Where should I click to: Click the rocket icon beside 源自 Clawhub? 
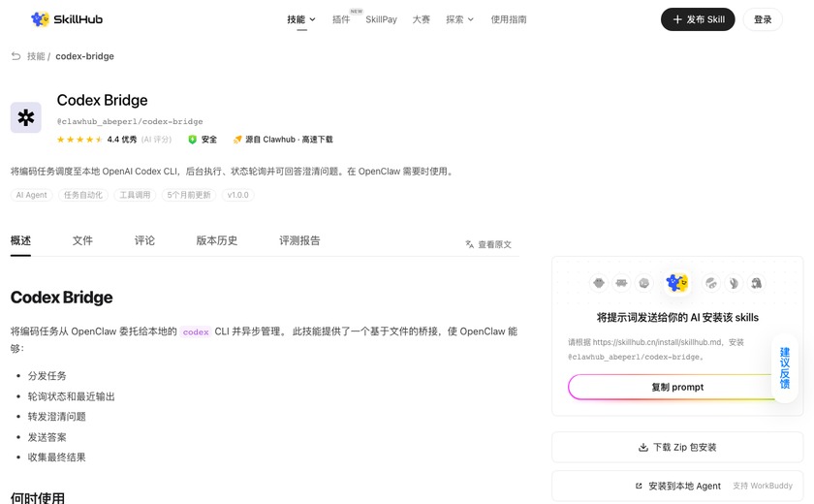[x=237, y=140]
